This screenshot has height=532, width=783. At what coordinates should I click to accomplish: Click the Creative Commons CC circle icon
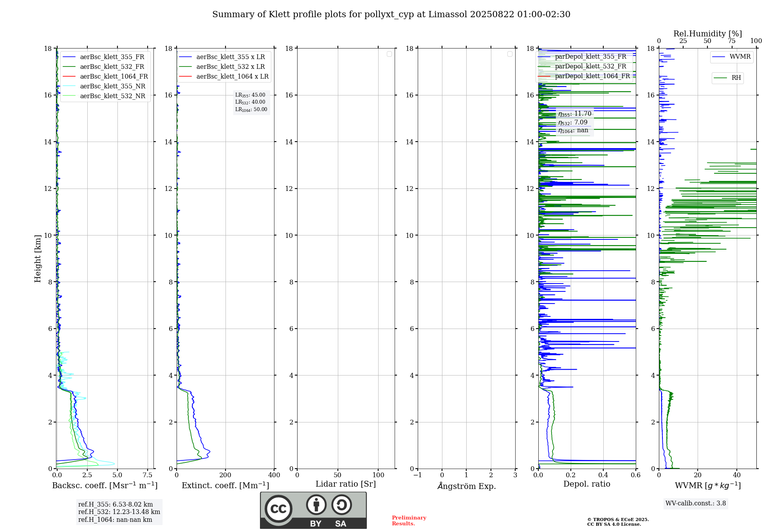click(x=278, y=509)
